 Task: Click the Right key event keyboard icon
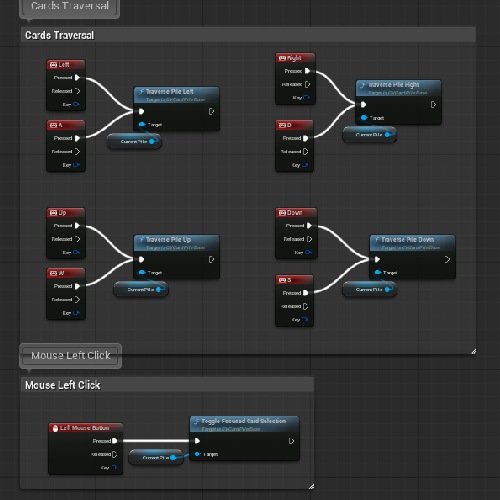pos(282,58)
